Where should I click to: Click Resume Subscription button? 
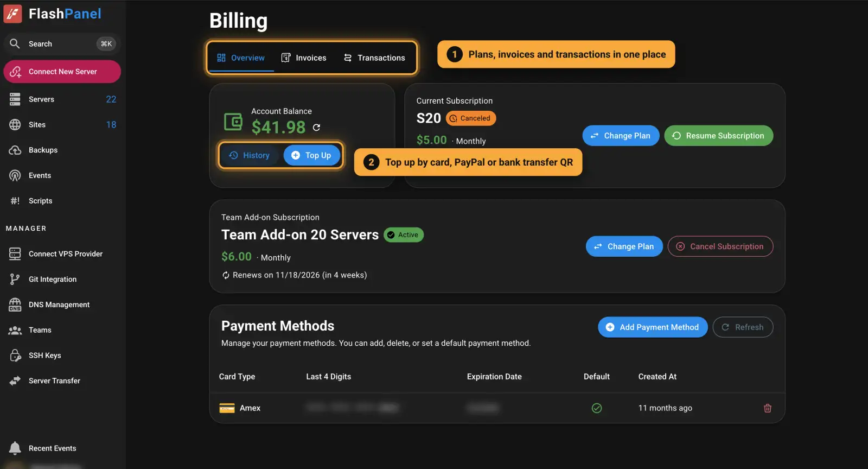[x=718, y=136]
